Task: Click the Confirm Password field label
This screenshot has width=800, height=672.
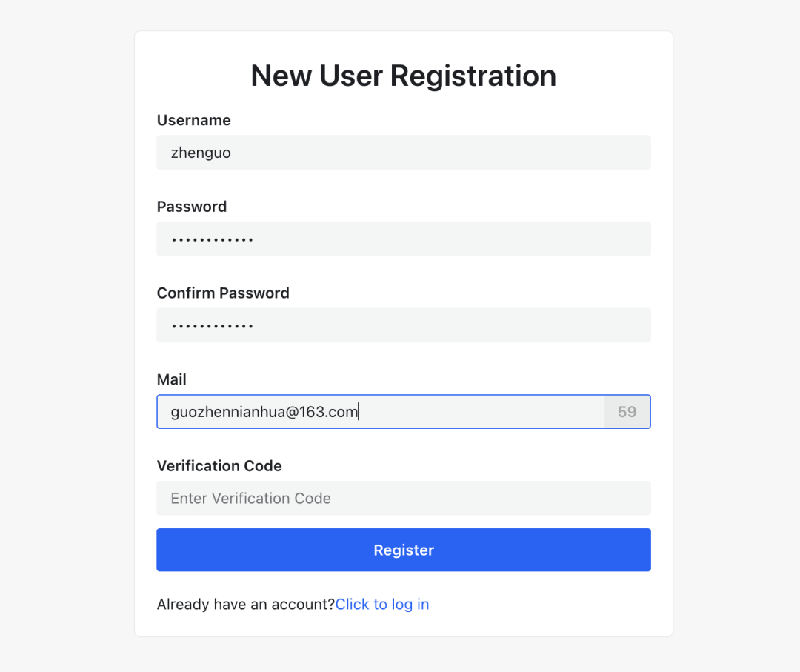Action: 223,293
